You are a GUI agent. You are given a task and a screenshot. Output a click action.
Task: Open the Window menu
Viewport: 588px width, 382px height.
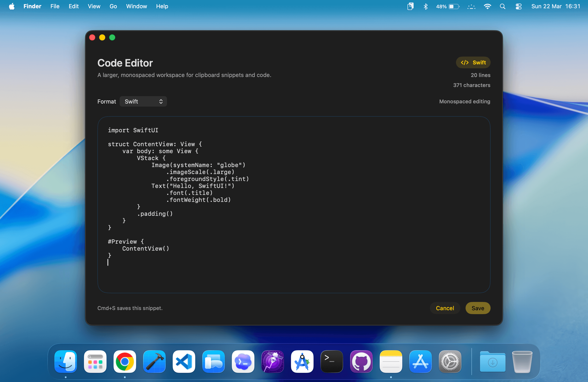136,6
